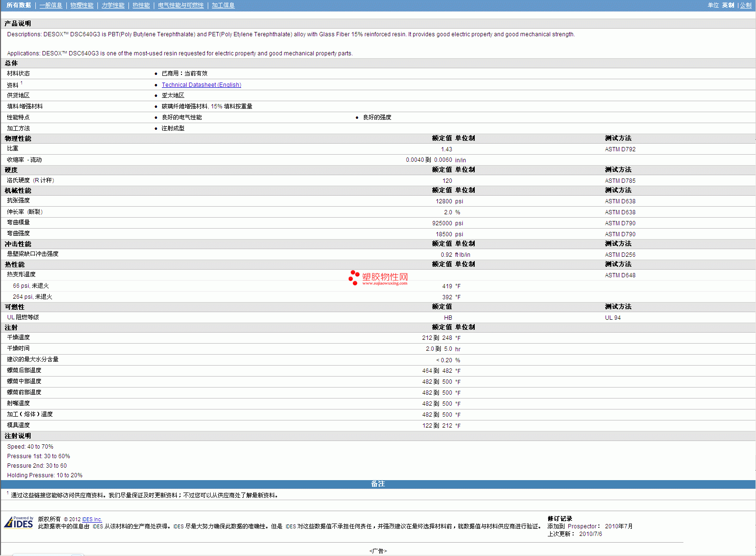
Task: Click the impact strength value 0.92
Action: click(447, 255)
